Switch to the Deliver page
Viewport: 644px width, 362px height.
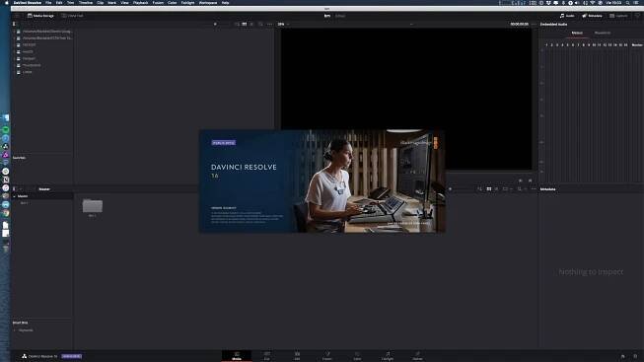coord(417,356)
